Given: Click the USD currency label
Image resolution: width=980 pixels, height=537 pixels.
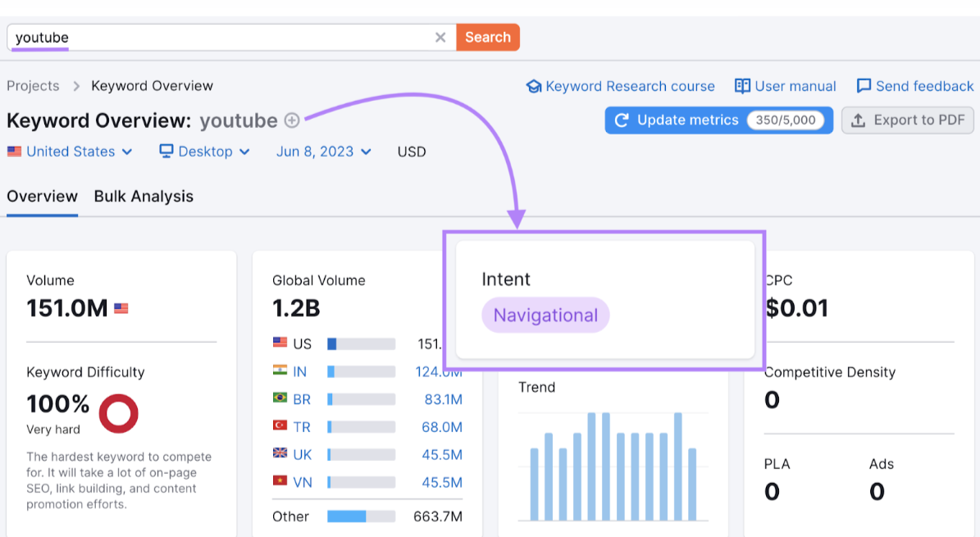Looking at the screenshot, I should click(x=412, y=152).
